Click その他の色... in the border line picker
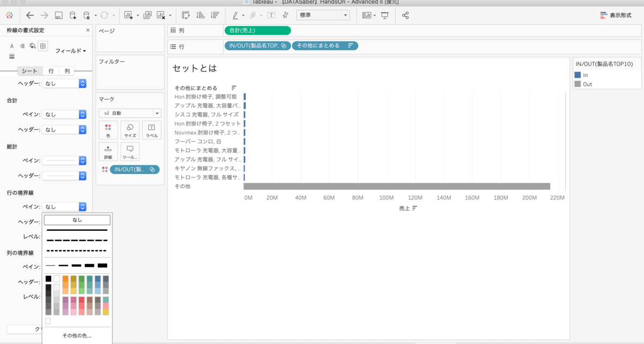This screenshot has width=644, height=344. tap(77, 334)
